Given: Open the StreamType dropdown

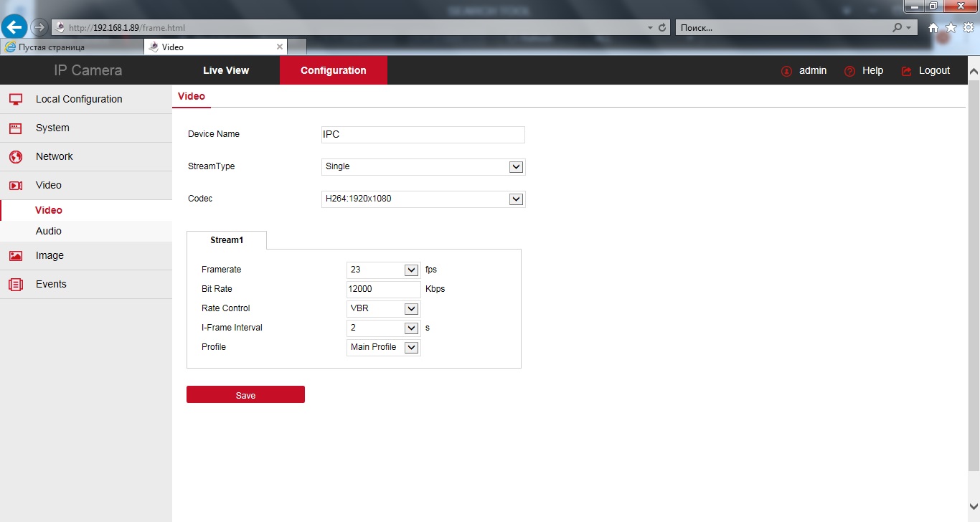Looking at the screenshot, I should point(423,166).
